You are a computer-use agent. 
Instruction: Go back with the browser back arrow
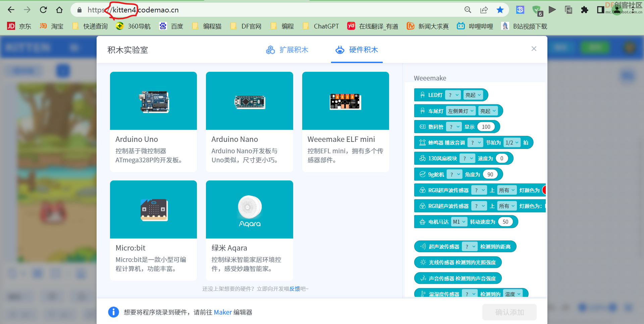tap(11, 10)
